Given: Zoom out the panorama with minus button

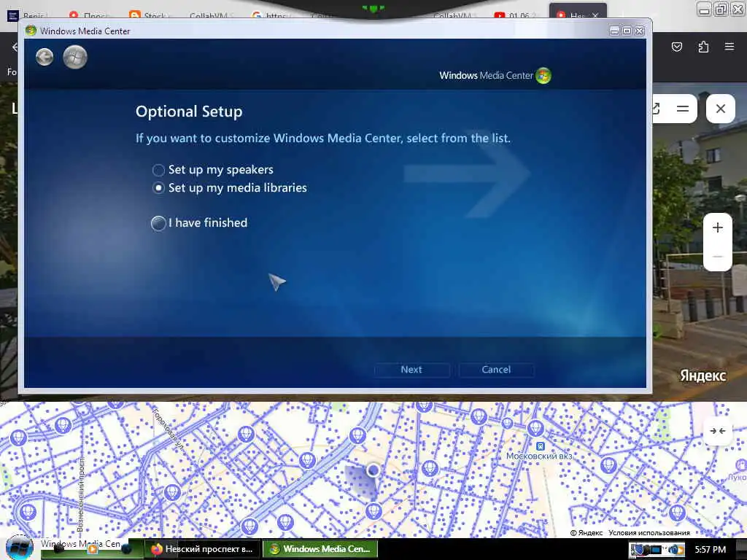Looking at the screenshot, I should (718, 257).
